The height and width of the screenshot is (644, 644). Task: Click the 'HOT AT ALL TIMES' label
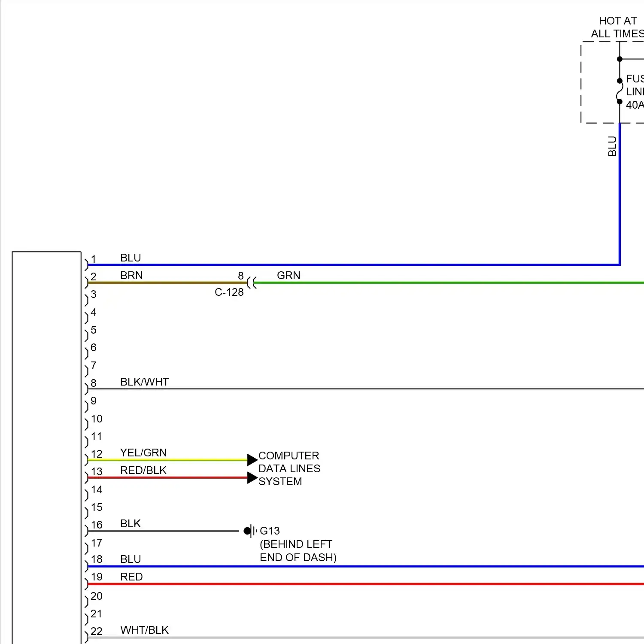click(x=617, y=27)
